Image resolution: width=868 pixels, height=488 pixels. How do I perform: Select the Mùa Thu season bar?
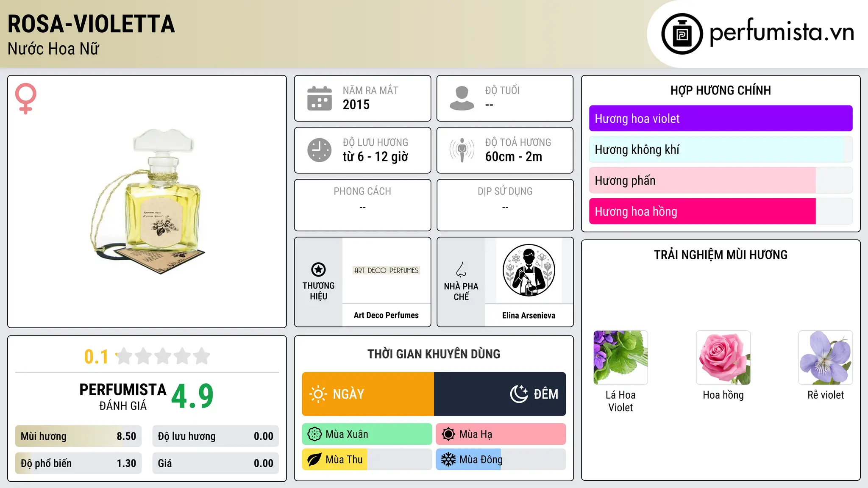[x=367, y=460]
